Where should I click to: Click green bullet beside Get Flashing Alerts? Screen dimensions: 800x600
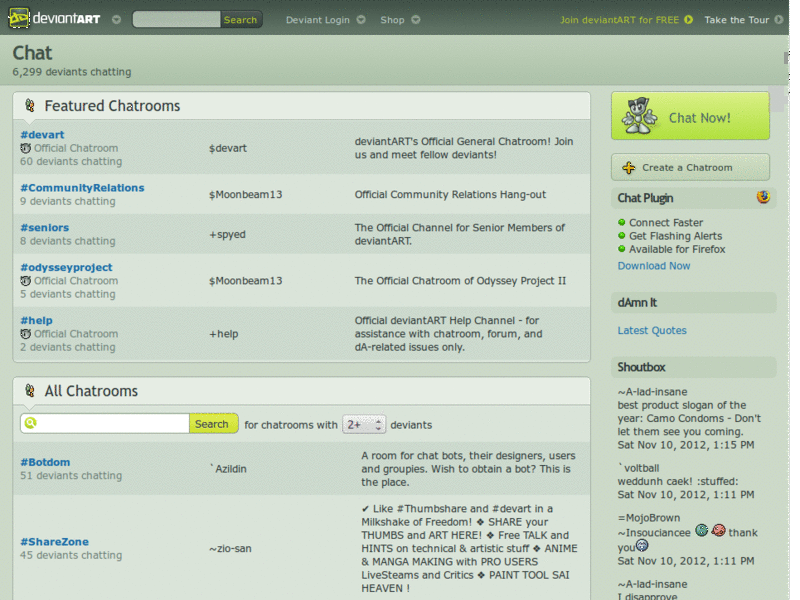[x=621, y=236]
